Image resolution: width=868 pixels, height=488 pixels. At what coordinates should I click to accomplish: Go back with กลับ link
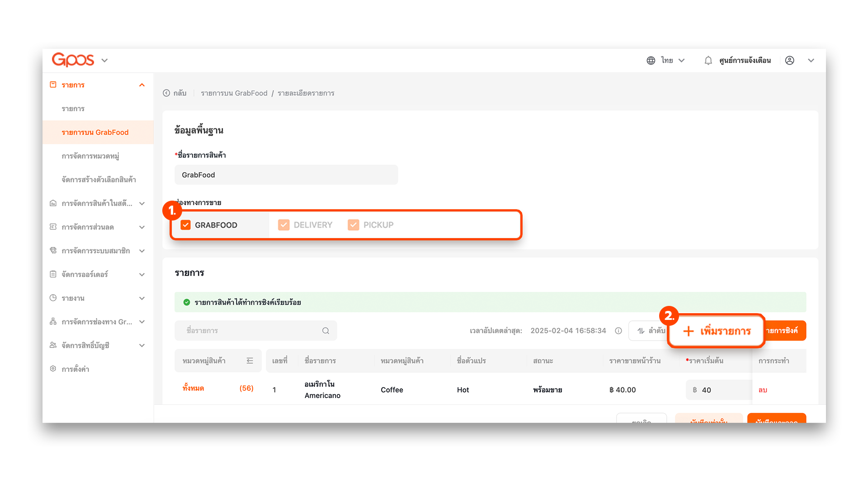coord(180,93)
